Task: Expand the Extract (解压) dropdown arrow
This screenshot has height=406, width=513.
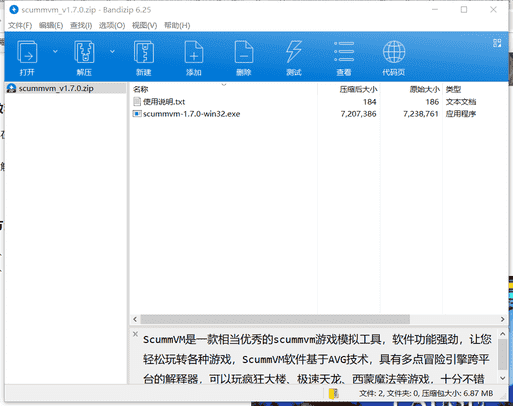Action: tap(112, 51)
